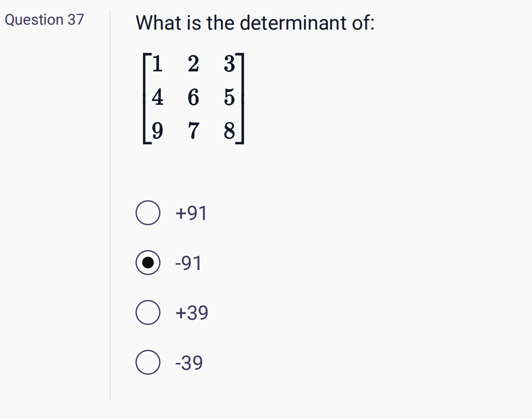The height and width of the screenshot is (419, 532).
Task: Click matrix entry 5 in the middle row
Action: pyautogui.click(x=230, y=97)
